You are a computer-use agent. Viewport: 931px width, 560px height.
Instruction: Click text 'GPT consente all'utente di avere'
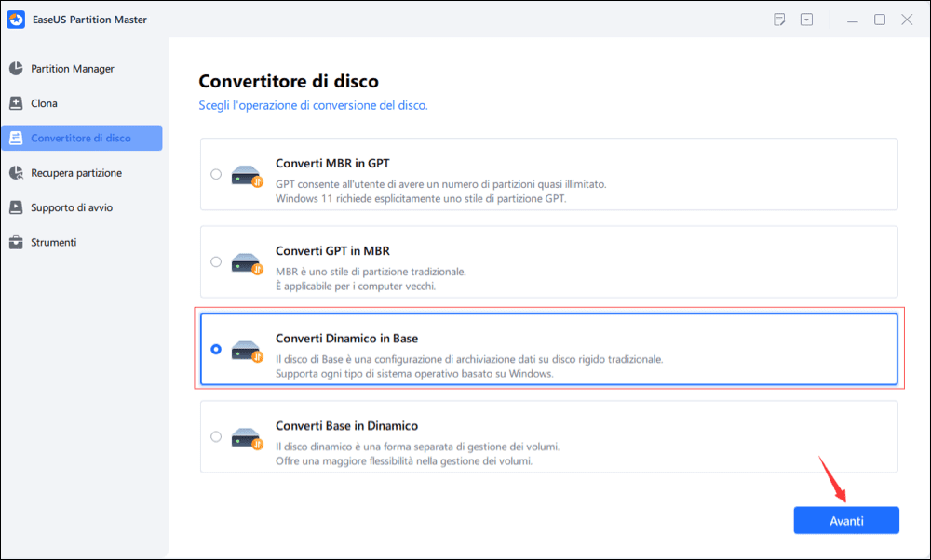point(440,184)
